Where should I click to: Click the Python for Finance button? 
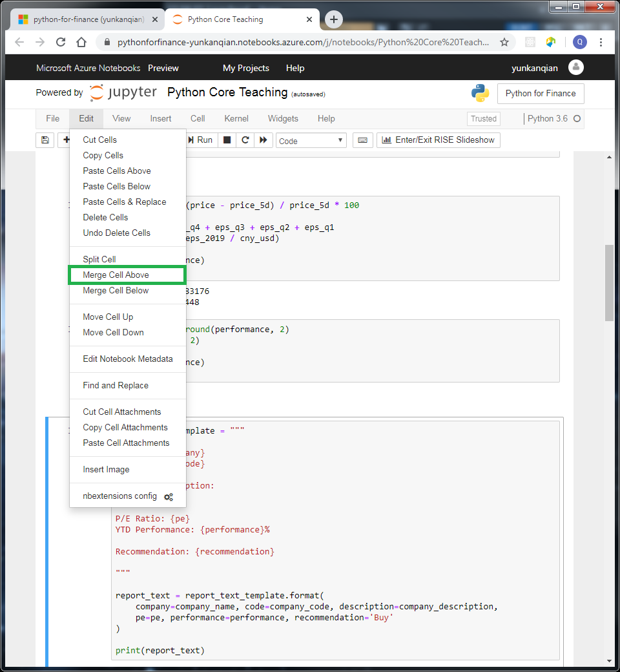click(540, 93)
